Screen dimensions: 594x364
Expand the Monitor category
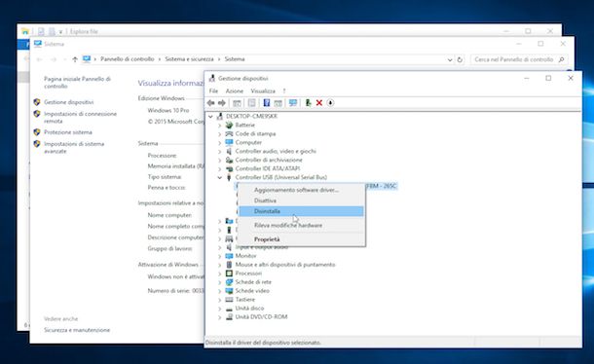220,256
